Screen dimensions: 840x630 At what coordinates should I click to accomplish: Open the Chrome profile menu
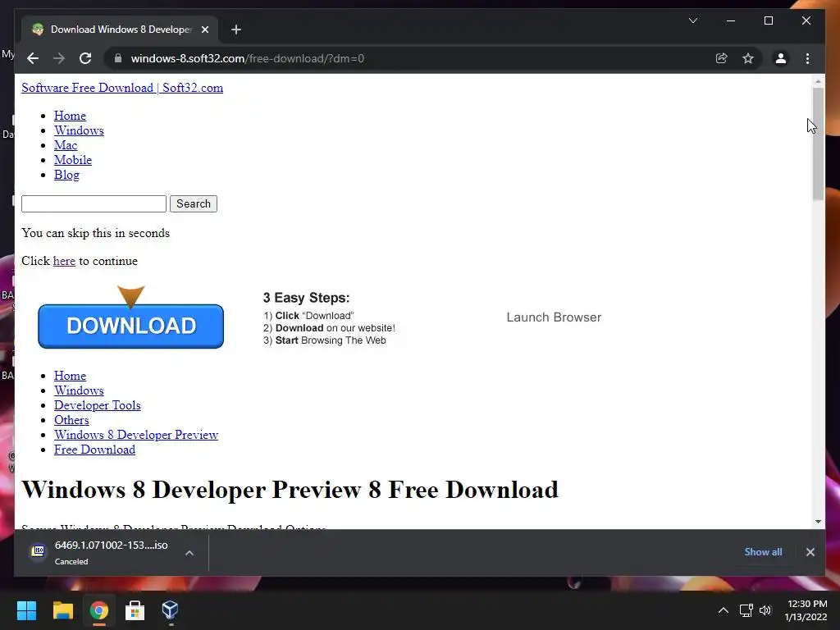(781, 58)
